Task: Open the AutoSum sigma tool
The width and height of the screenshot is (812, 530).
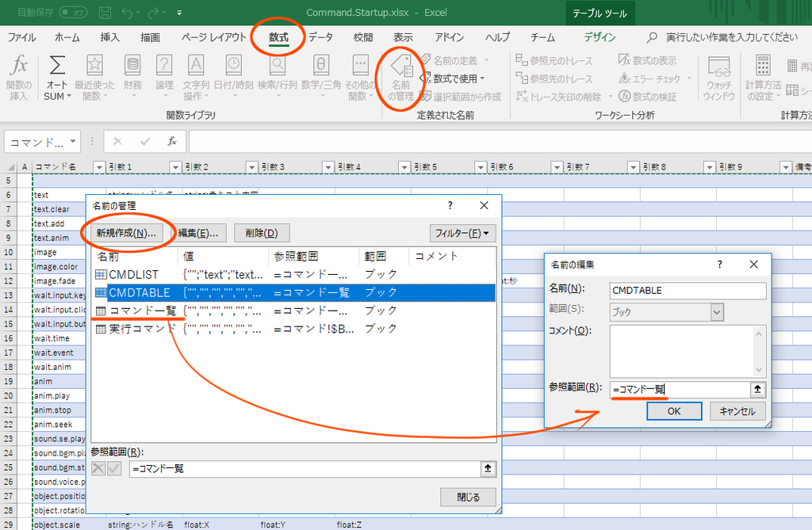Action: pyautogui.click(x=57, y=67)
